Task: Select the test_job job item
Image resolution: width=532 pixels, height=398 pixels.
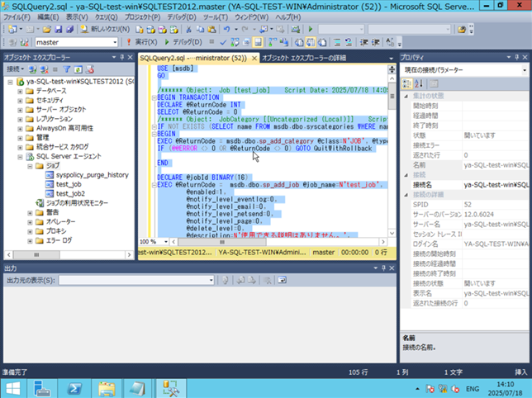Action: [69, 184]
